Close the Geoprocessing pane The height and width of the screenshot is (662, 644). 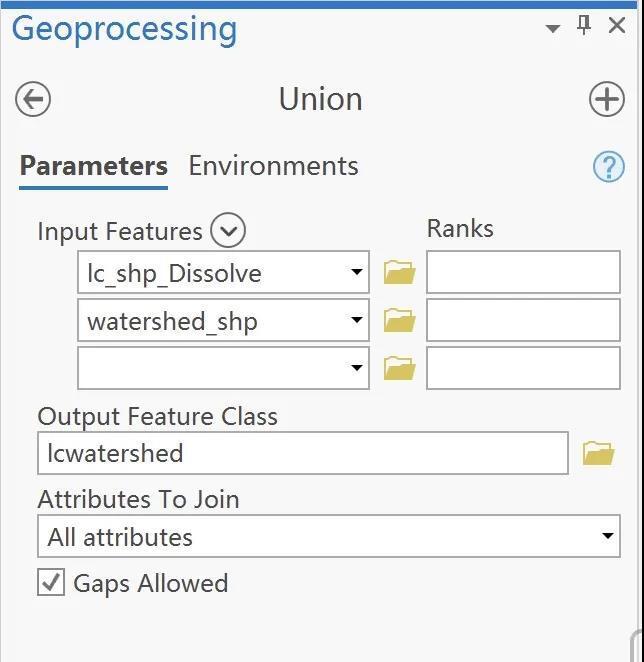[617, 27]
